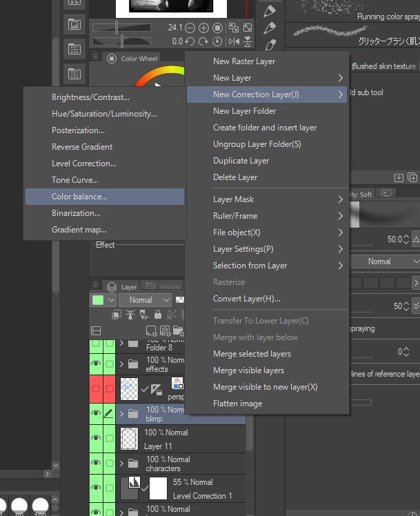The height and width of the screenshot is (516, 420).
Task: Hide Layer 11
Action: point(96,437)
